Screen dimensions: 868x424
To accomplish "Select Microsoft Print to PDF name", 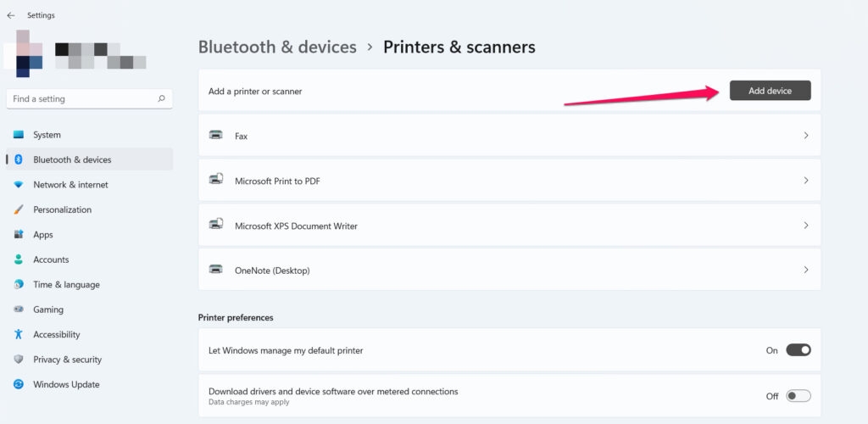I will pos(277,181).
